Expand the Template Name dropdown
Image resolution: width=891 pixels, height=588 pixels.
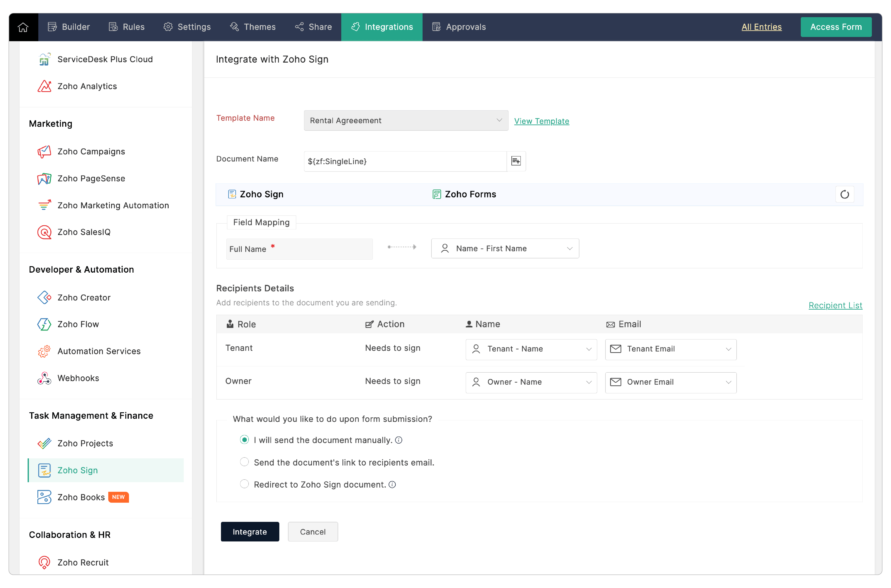pos(406,120)
